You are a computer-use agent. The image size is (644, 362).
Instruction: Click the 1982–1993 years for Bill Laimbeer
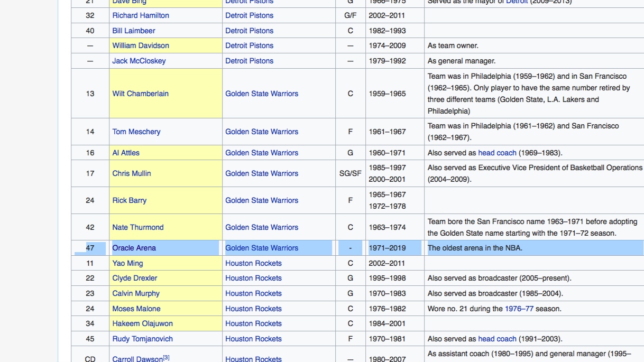387,31
